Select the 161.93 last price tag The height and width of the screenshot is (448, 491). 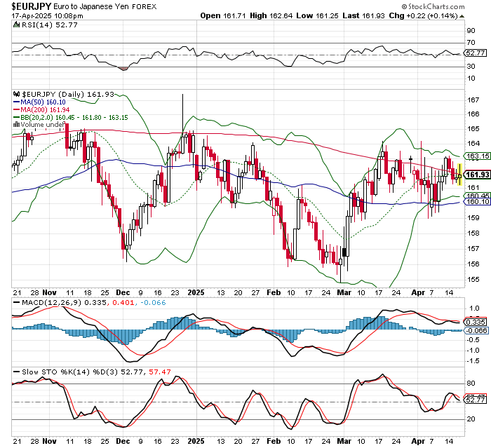pyautogui.click(x=476, y=175)
